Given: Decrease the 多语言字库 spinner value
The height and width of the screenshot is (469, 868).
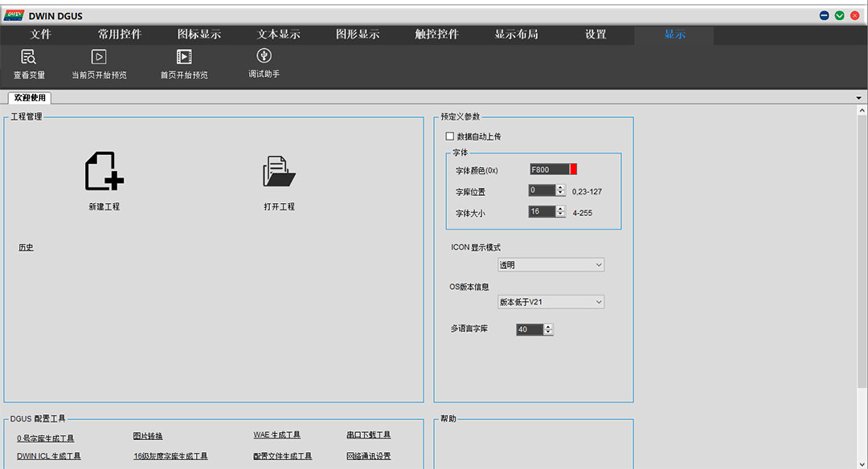Looking at the screenshot, I should coord(548,332).
